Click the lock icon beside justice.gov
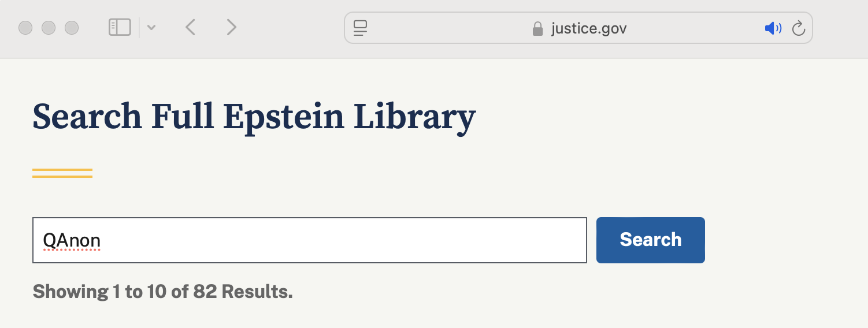The image size is (868, 328). [x=537, y=28]
